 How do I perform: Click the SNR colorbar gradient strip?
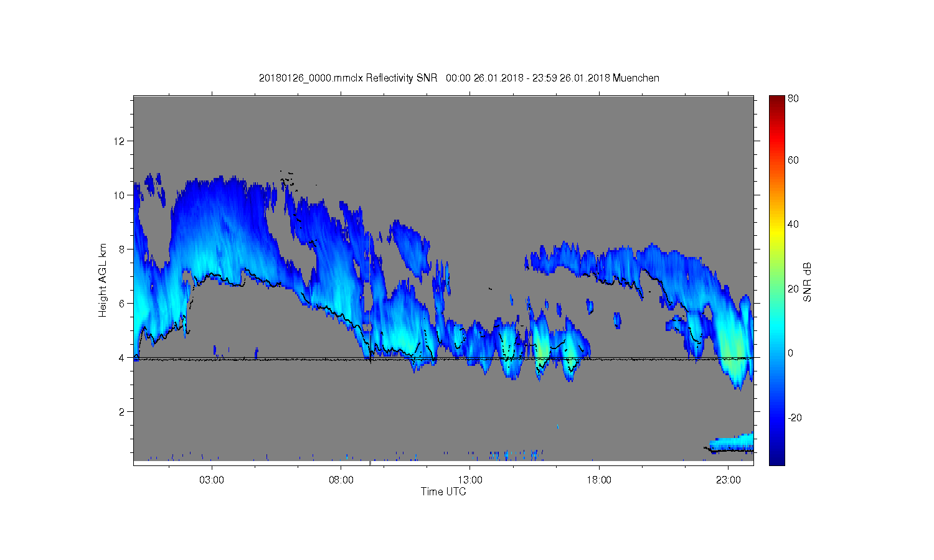776,280
